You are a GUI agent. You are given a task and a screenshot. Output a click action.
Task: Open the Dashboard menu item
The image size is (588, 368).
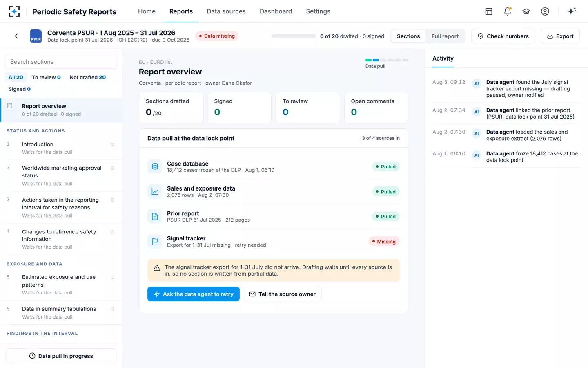point(276,11)
